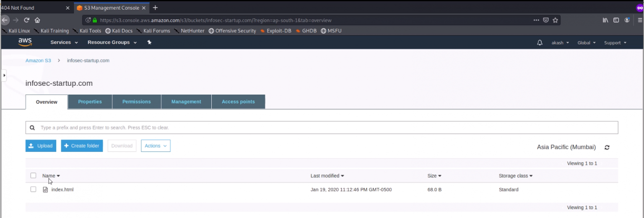This screenshot has height=218, width=644.
Task: Refresh the bucket listing with refresh icon
Action: (x=607, y=147)
